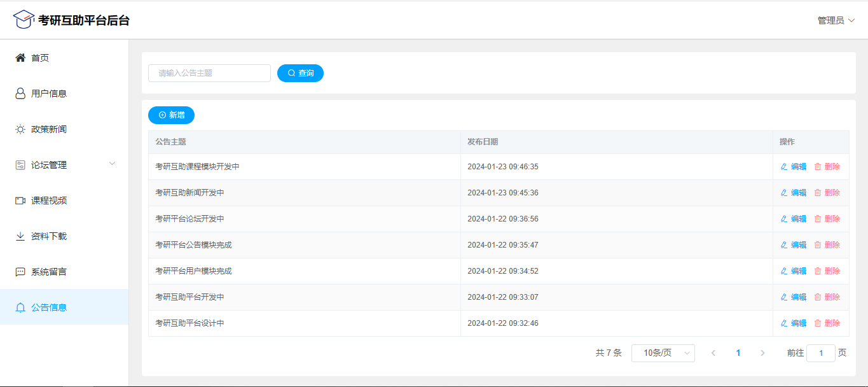The image size is (868, 387).
Task: Click the user icon beside 用户信息
Action: 20,94
